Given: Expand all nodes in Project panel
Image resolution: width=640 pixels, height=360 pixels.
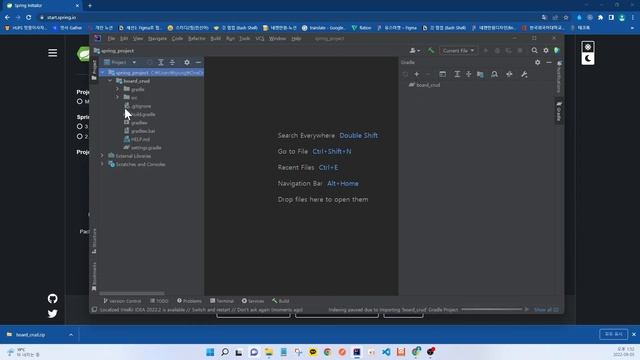Looking at the screenshot, I should pyautogui.click(x=161, y=62).
